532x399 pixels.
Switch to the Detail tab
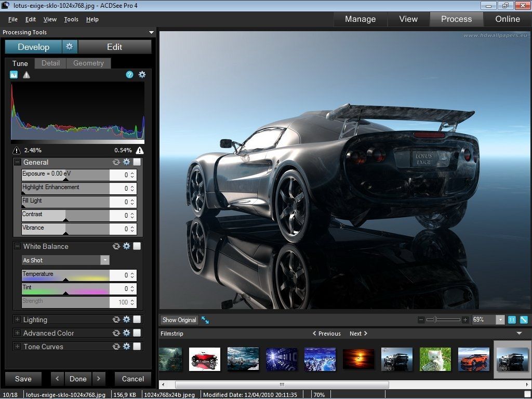tap(50, 63)
